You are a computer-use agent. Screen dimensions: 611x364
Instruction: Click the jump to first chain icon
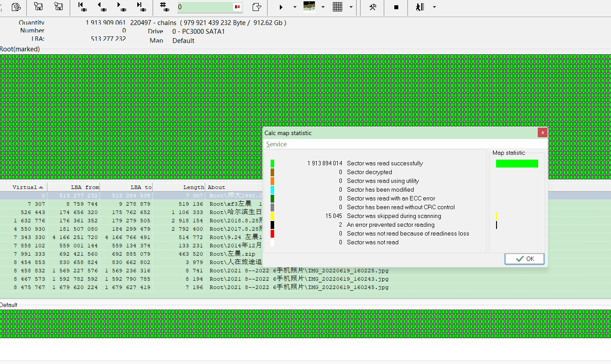point(82,7)
